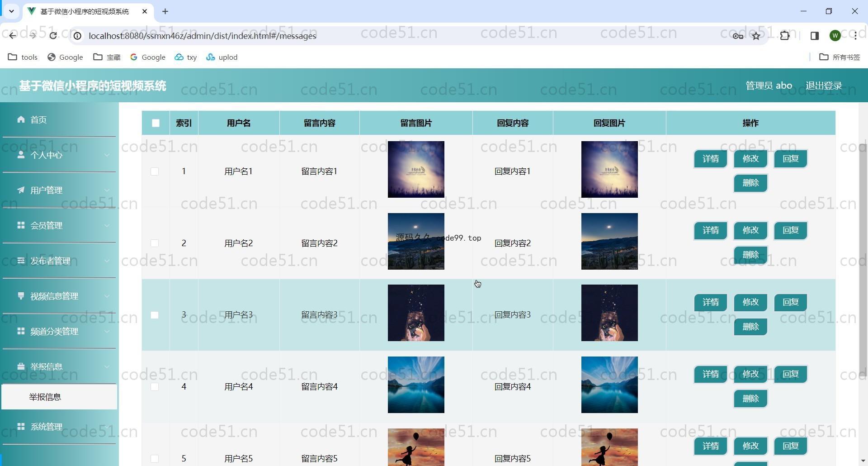Image resolution: width=868 pixels, height=466 pixels.
Task: Open the 首页 home menu item
Action: coord(59,119)
